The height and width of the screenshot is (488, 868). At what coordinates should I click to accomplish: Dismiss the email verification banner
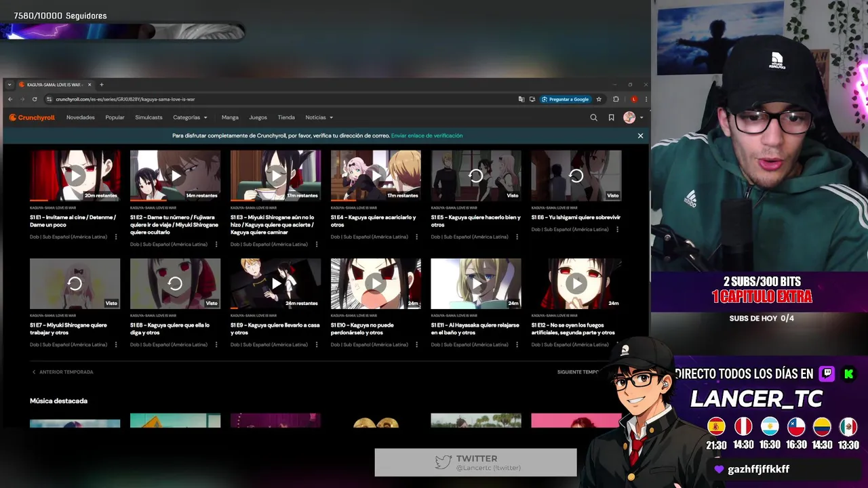pos(640,136)
